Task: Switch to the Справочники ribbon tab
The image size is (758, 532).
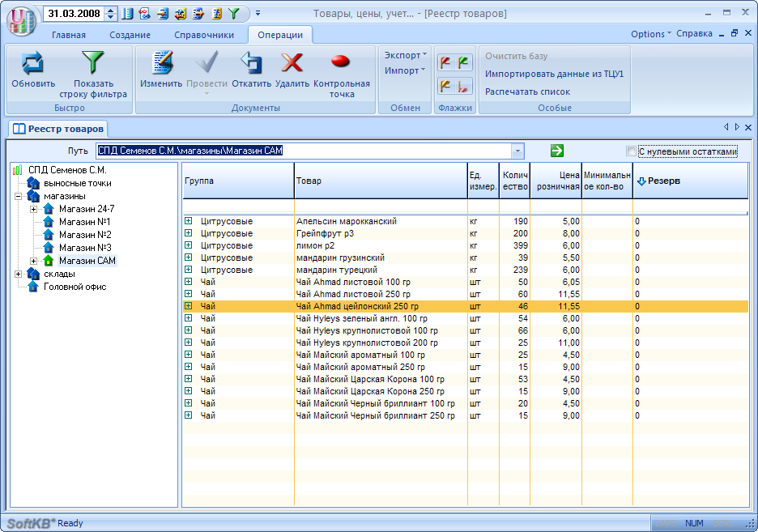Action: pos(204,35)
